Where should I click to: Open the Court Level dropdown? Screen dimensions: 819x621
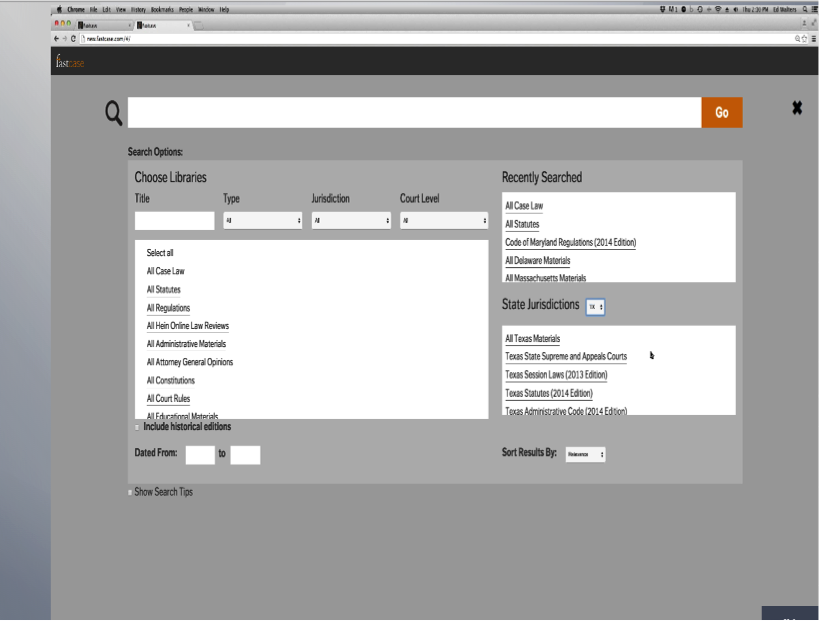click(444, 220)
